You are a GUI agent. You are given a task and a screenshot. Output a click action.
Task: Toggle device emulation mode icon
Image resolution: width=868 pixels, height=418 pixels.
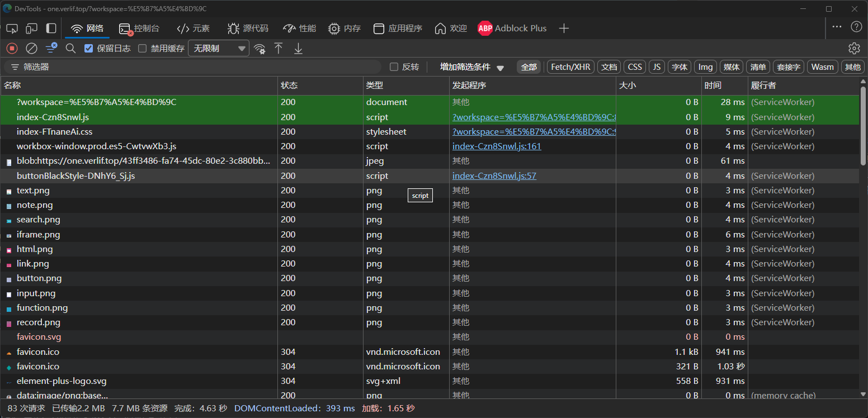tap(31, 28)
